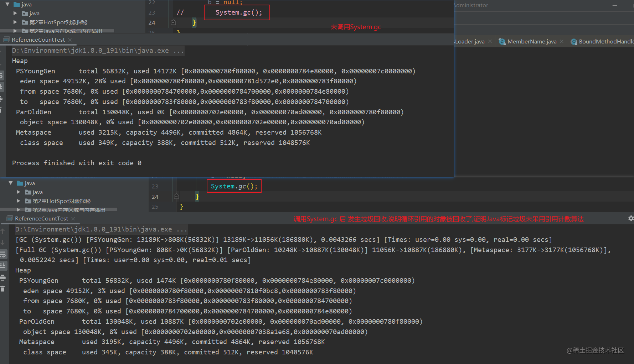Toggle soft-wrap in the lower console
Screen dimensions: 634x364
point(3,255)
